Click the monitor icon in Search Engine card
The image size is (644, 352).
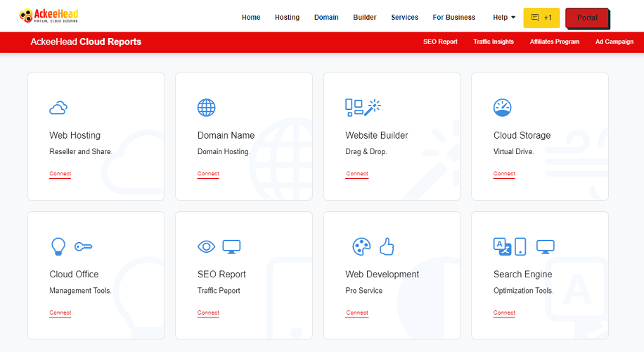(x=546, y=246)
